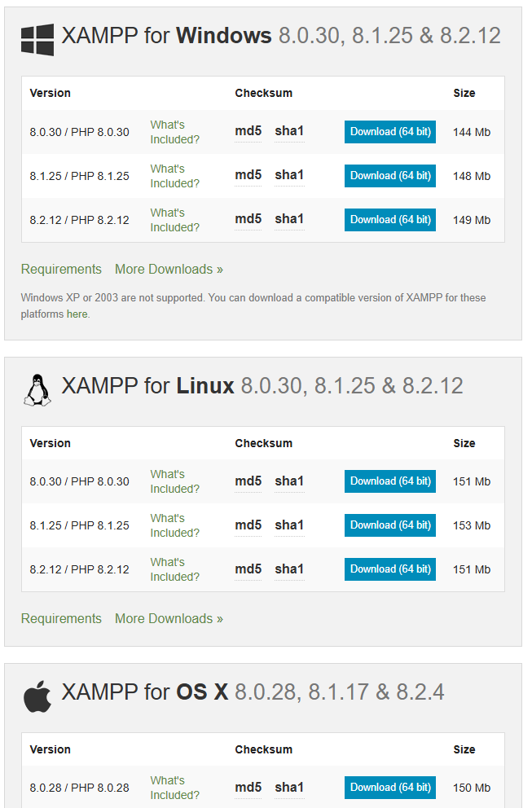Open What's Included for Windows 8.1.25
The image size is (532, 808).
pos(175,176)
